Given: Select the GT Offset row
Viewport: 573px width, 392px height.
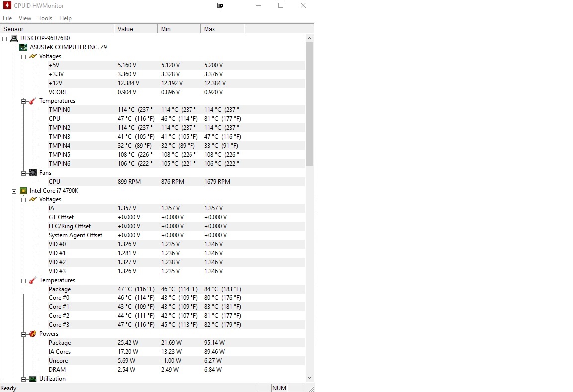Looking at the screenshot, I should pos(177,217).
